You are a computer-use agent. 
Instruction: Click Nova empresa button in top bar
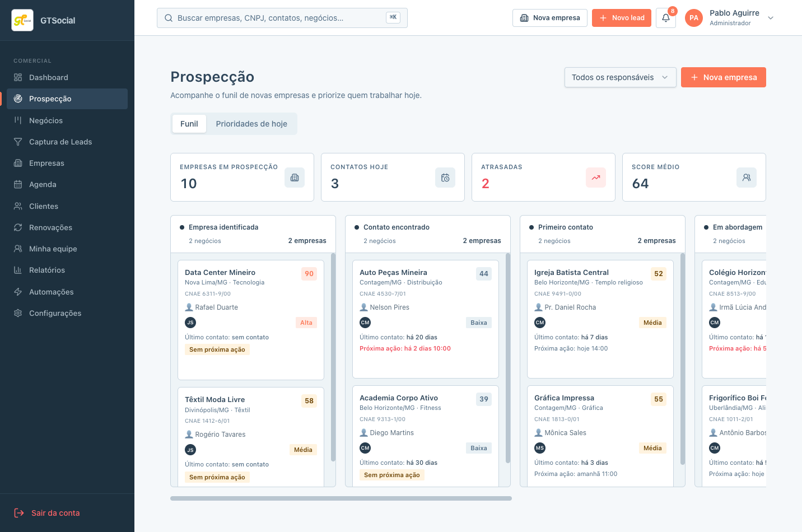[x=550, y=18]
